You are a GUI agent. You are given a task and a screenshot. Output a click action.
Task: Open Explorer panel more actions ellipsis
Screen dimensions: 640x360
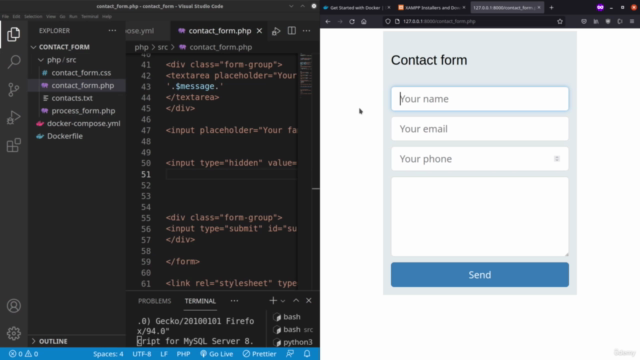[112, 31]
